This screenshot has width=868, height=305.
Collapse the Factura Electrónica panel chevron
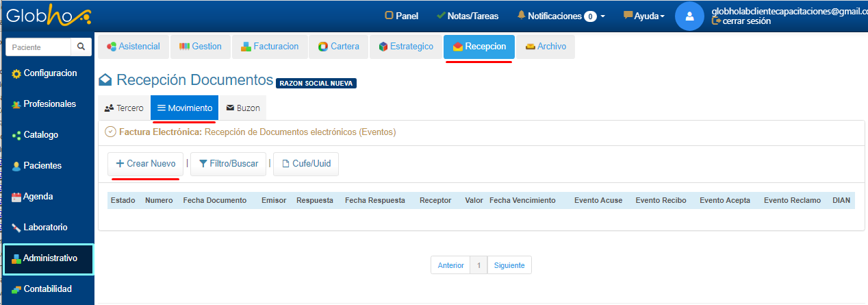pos(110,132)
